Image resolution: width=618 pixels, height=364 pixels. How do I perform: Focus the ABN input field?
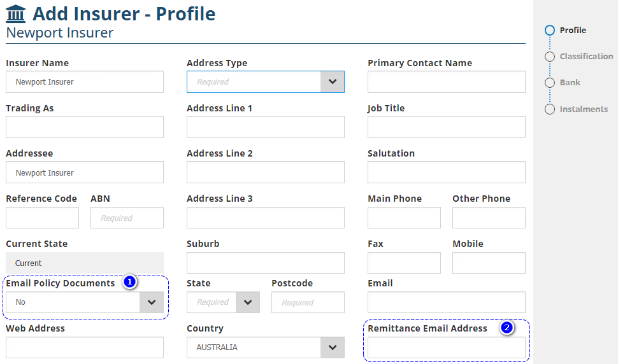127,218
